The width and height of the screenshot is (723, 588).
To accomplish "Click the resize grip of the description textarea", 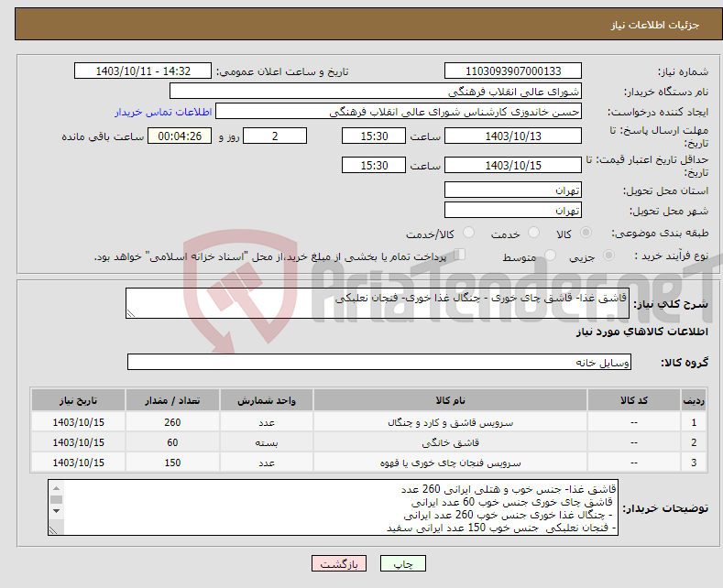I will click(x=131, y=313).
